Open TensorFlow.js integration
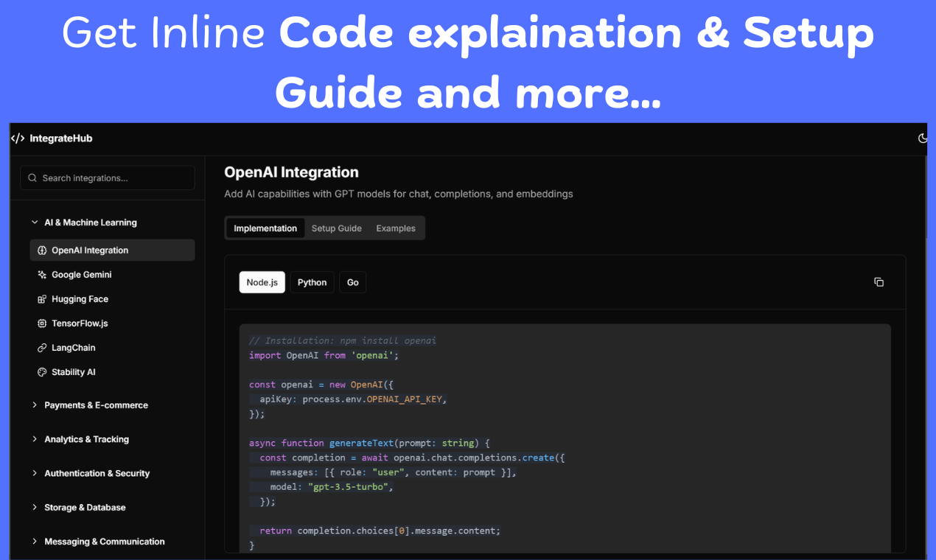This screenshot has height=560, width=936. (x=113, y=323)
